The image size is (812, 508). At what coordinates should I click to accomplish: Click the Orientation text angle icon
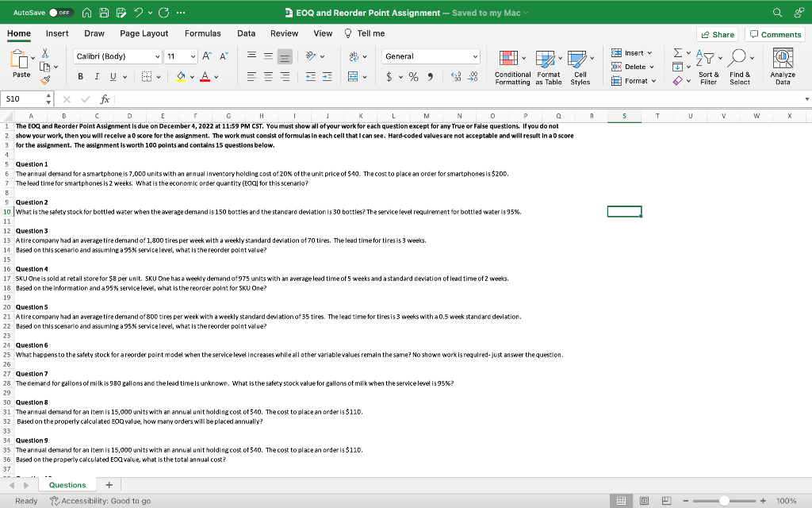coord(311,56)
